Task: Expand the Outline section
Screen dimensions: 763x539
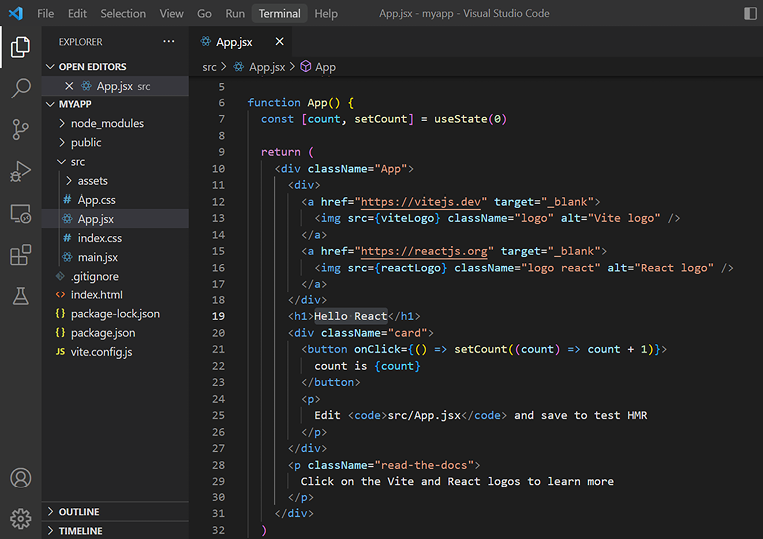Action: (79, 512)
